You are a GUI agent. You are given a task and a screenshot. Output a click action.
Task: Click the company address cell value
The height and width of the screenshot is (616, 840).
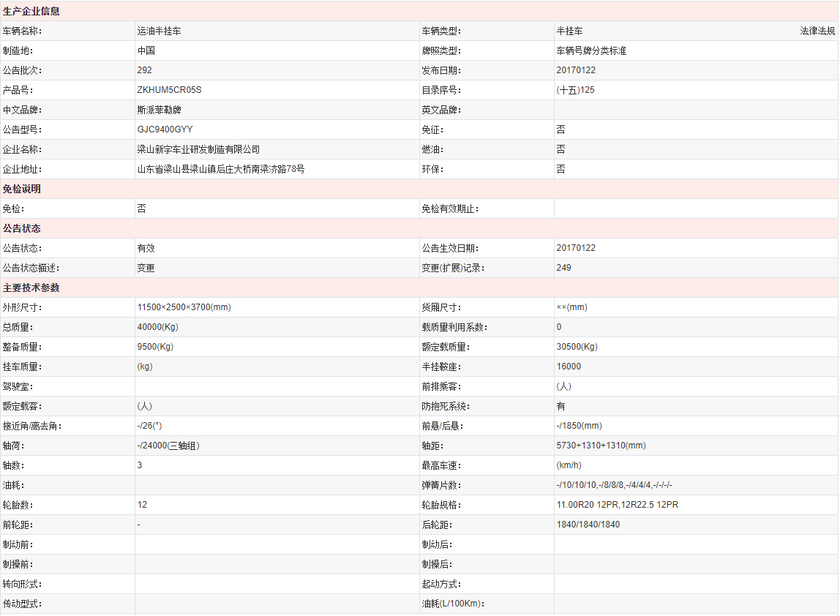click(220, 170)
